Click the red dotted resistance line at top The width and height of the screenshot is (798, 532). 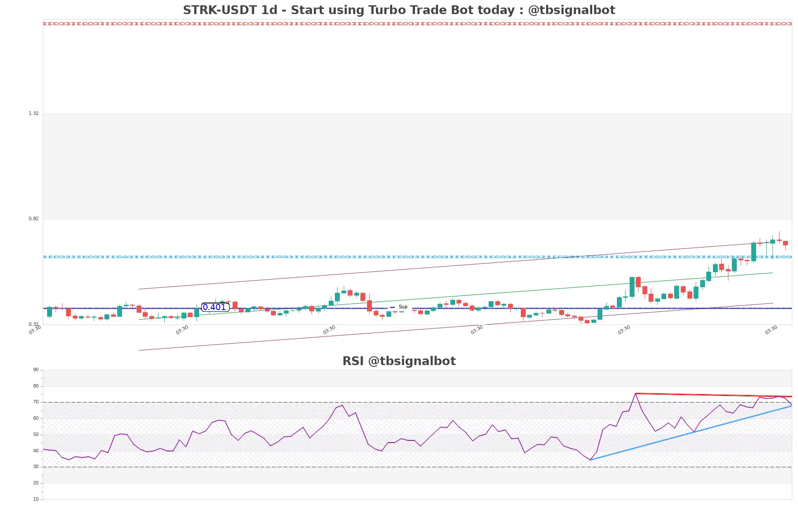tap(417, 24)
